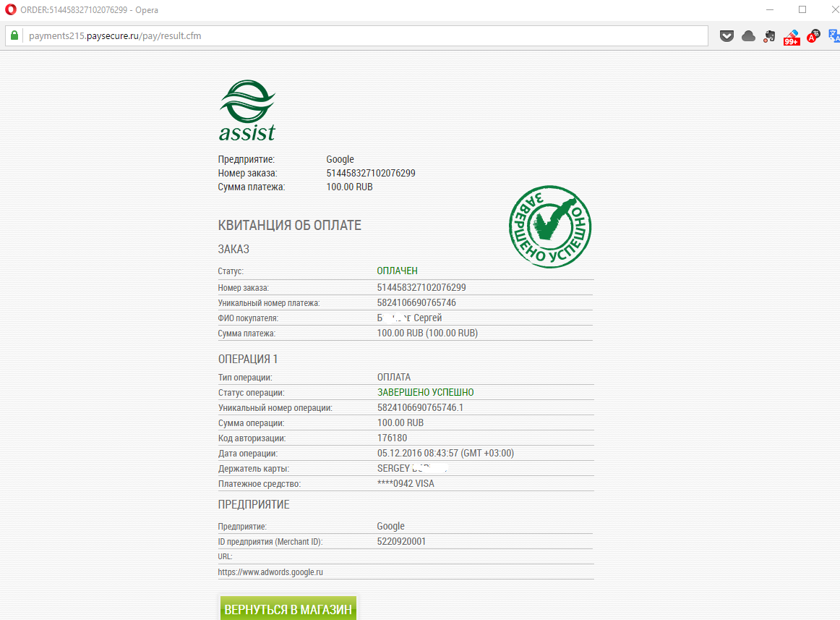Image resolution: width=840 pixels, height=620 pixels.
Task: Click the ЗАКАЗ section heading
Action: 233,249
